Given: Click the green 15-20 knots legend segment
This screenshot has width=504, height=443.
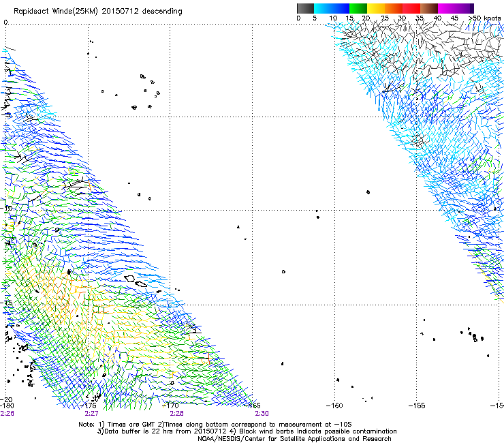Looking at the screenshot, I should [x=358, y=8].
